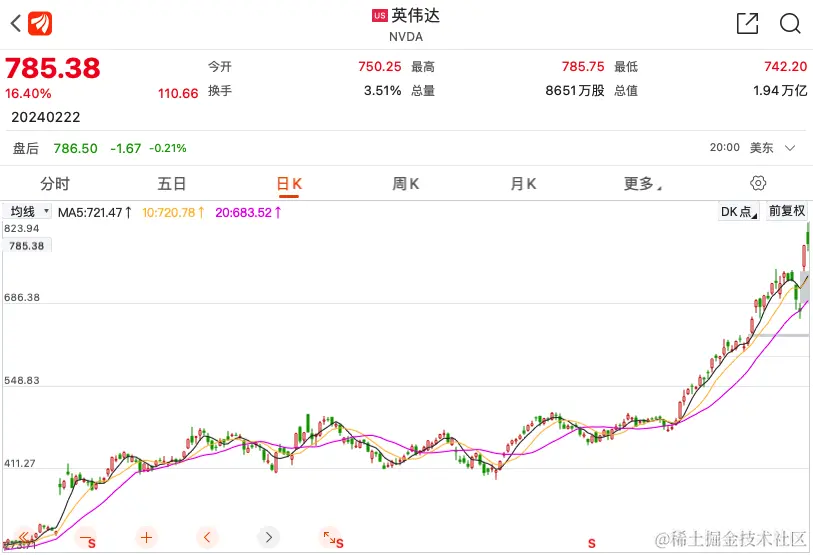This screenshot has width=813, height=555.
Task: Click the red US market badge
Action: click(x=380, y=16)
